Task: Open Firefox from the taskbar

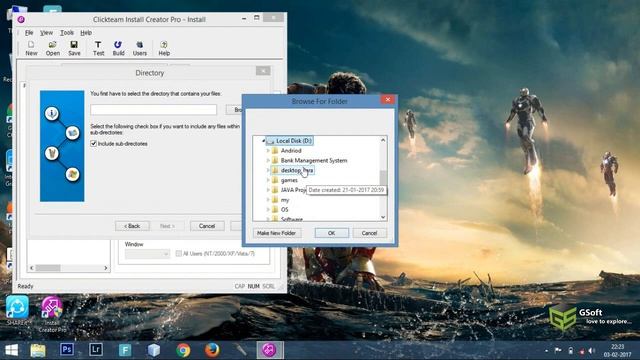Action: (212, 350)
